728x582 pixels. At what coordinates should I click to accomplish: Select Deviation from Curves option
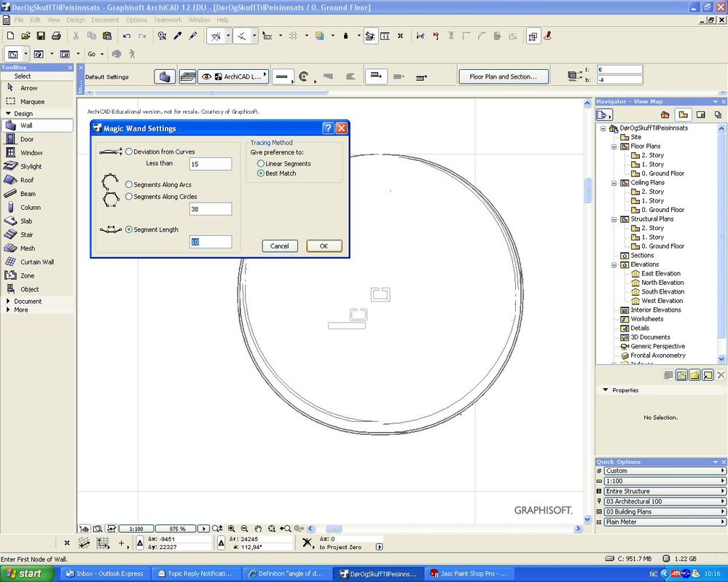[x=129, y=152]
